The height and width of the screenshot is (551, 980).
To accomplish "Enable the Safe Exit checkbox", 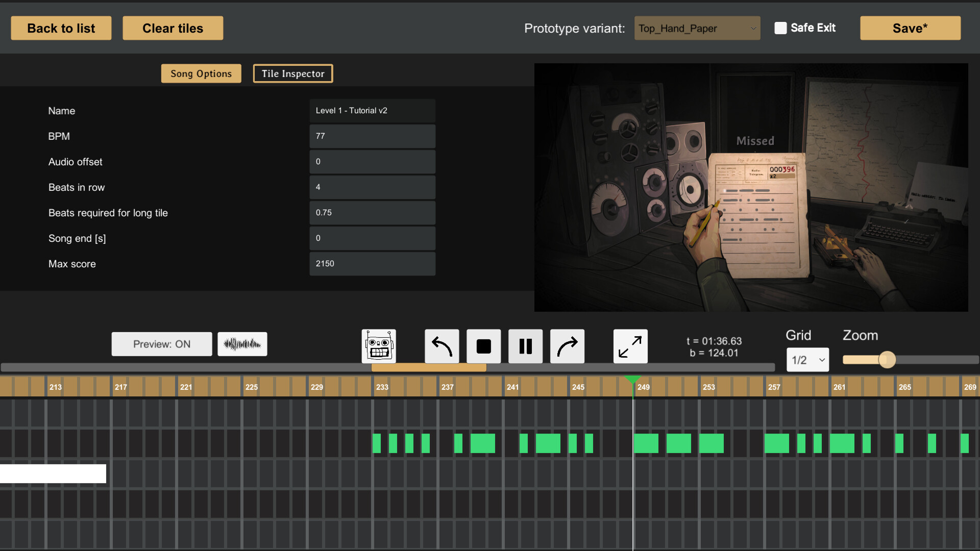I will pos(780,28).
